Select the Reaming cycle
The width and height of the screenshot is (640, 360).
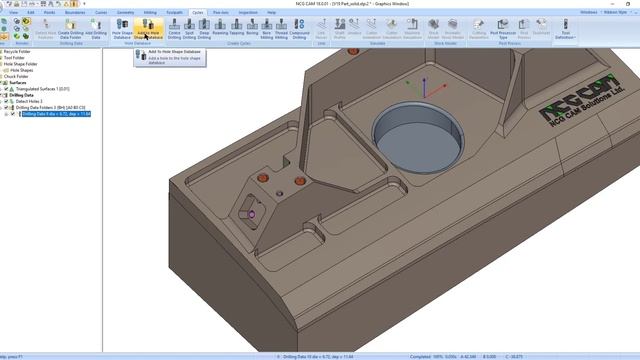coord(220,27)
